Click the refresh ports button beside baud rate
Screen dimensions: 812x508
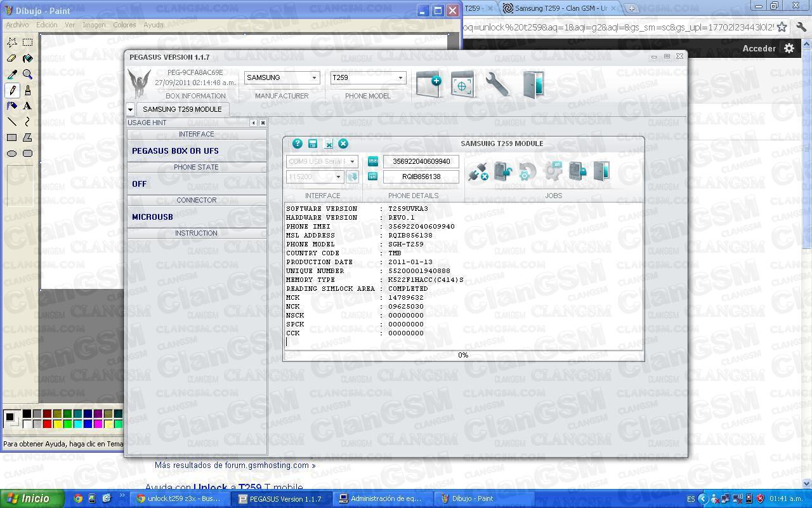click(352, 177)
